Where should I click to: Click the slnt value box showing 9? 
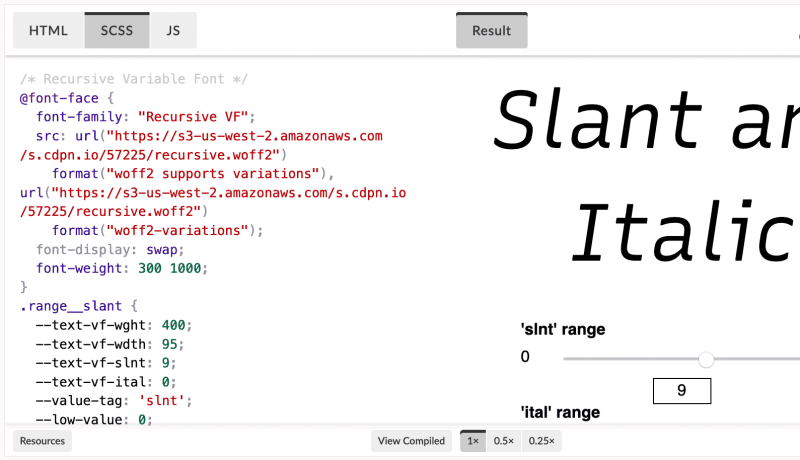click(682, 391)
